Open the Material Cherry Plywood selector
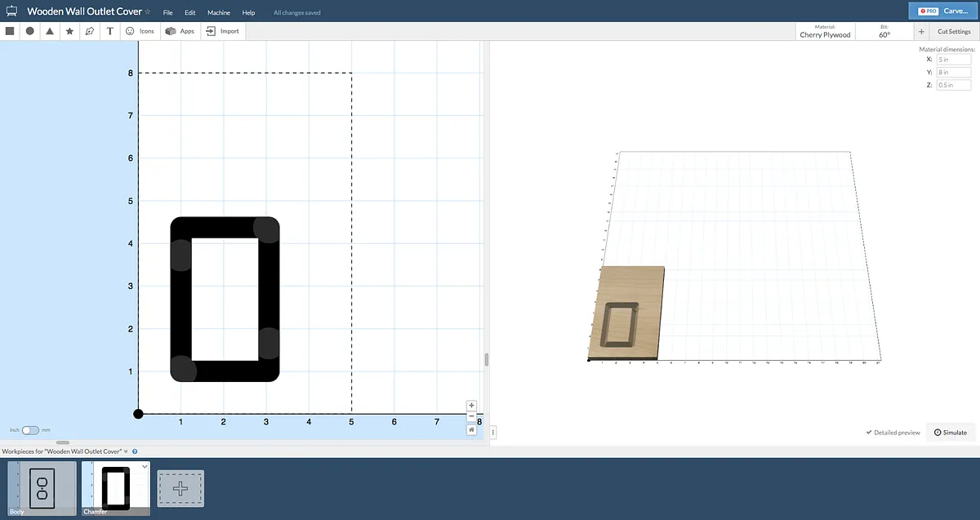 [825, 31]
